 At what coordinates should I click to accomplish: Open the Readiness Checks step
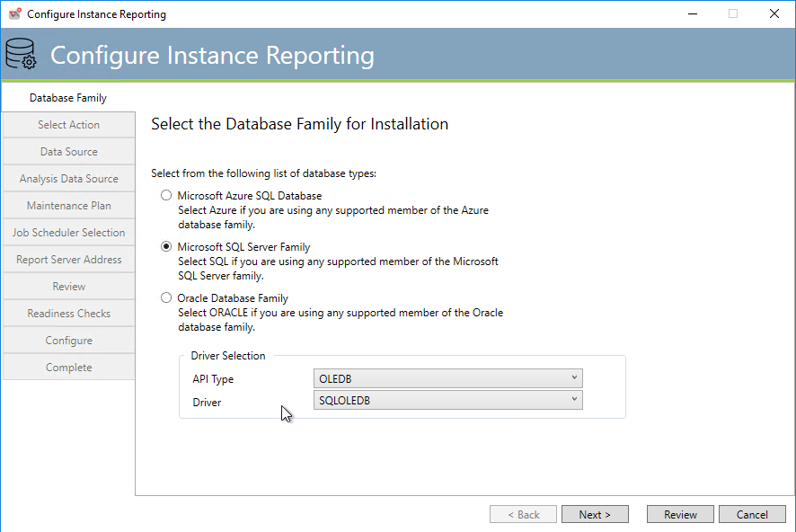pyautogui.click(x=68, y=313)
